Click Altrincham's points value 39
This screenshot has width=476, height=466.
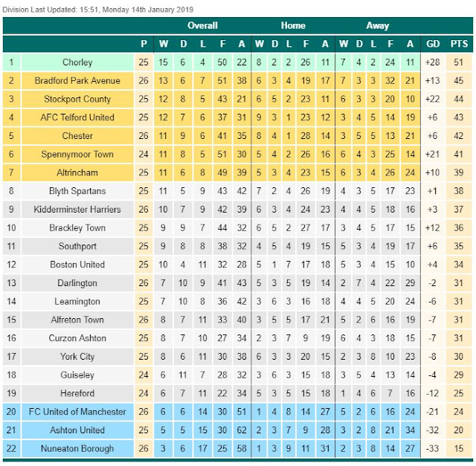coord(458,172)
